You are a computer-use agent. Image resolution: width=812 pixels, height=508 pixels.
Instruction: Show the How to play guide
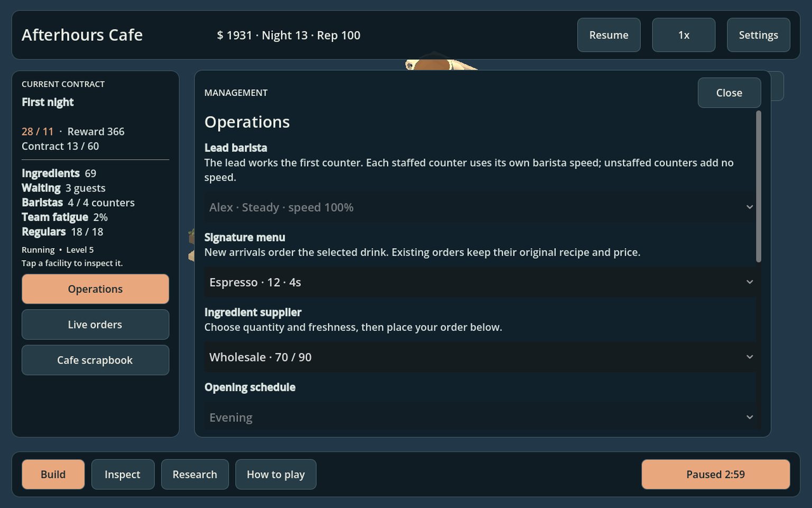pos(275,474)
